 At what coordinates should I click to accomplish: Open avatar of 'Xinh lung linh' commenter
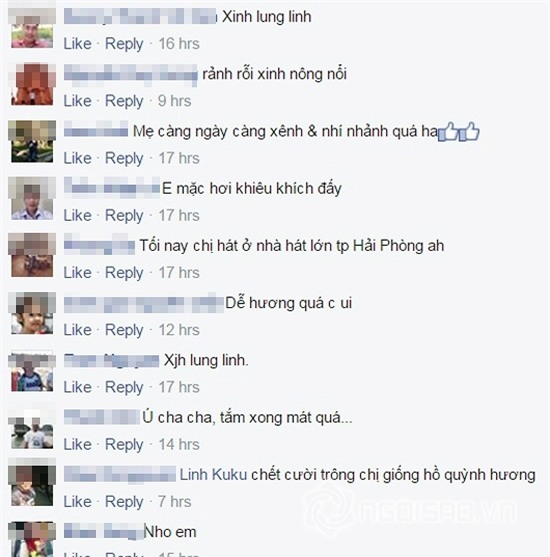click(x=32, y=28)
